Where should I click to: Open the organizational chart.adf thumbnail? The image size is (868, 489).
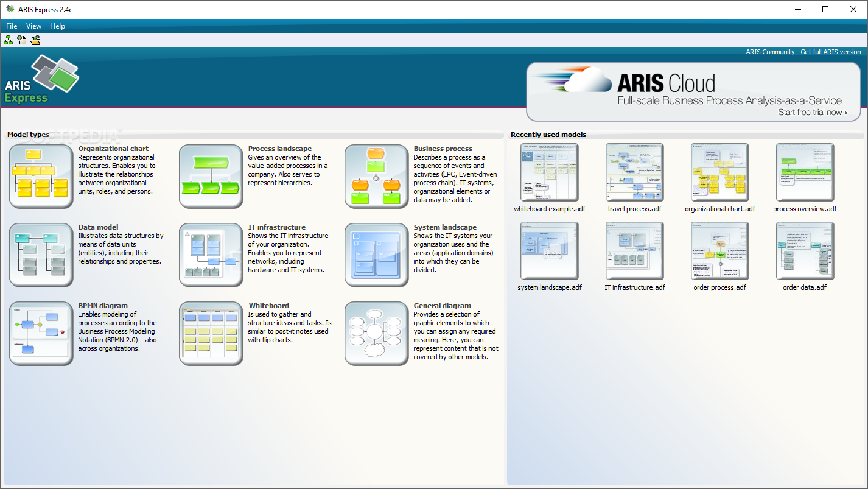[720, 172]
